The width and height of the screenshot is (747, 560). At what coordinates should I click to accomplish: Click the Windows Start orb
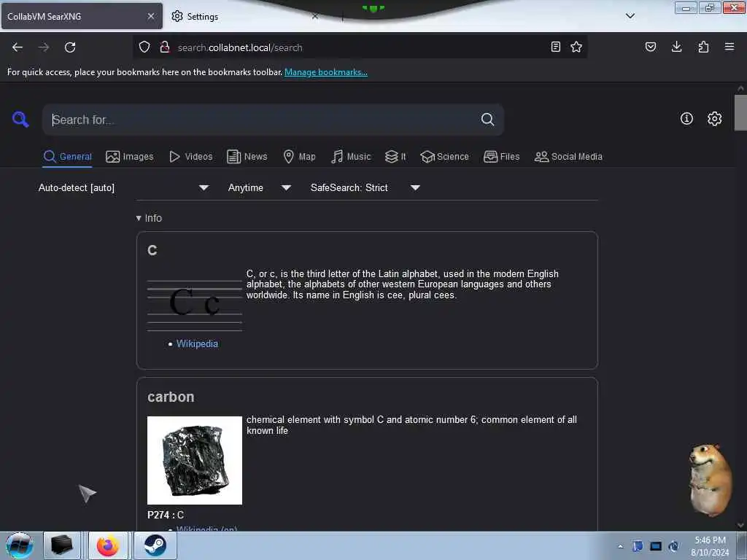[x=20, y=545]
